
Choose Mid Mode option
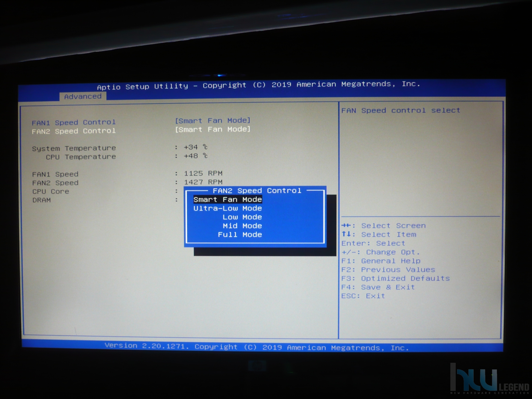coord(242,226)
